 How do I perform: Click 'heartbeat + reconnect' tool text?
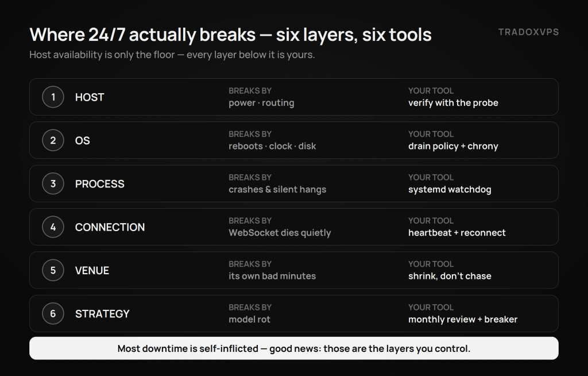[457, 233]
